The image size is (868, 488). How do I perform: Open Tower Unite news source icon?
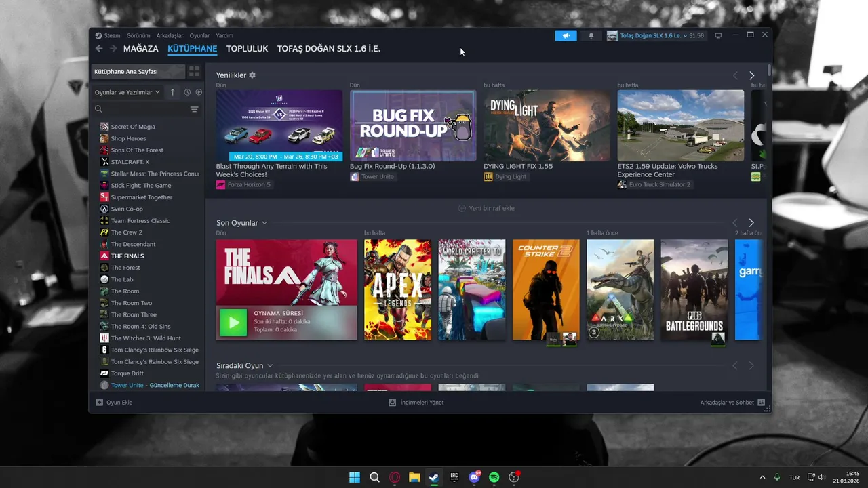click(x=355, y=176)
